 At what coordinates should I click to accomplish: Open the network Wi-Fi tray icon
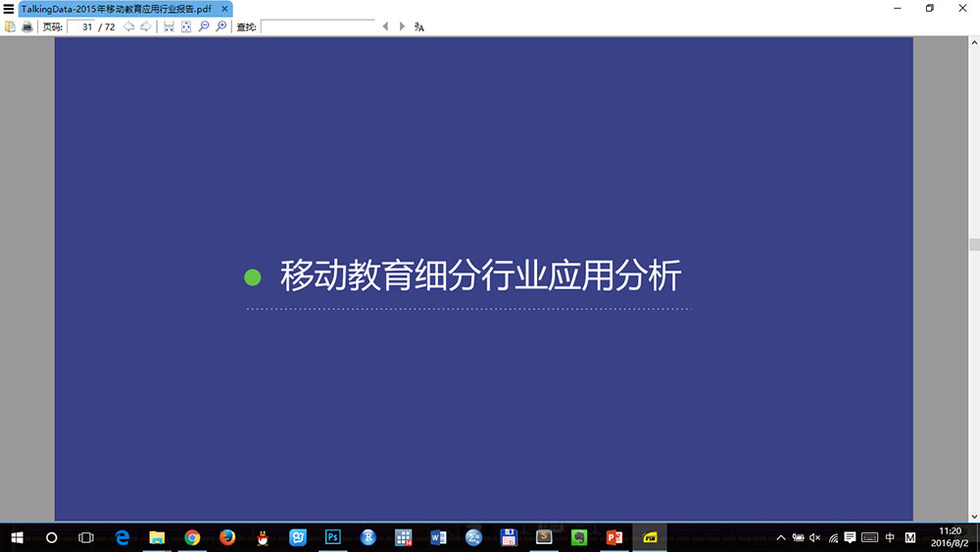pos(833,537)
